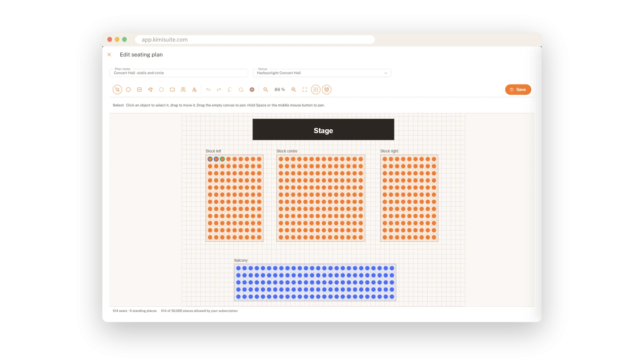The width and height of the screenshot is (644, 362).
Task: Select the Block right label
Action: click(389, 151)
